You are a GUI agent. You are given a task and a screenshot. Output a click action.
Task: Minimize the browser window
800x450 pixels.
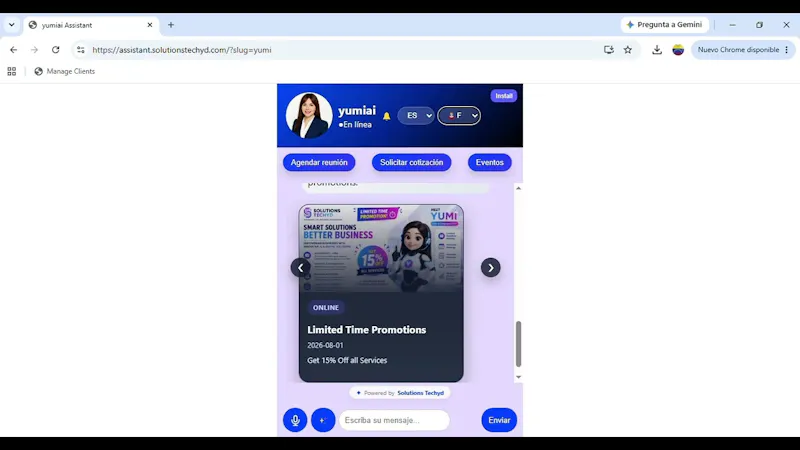[x=732, y=25]
